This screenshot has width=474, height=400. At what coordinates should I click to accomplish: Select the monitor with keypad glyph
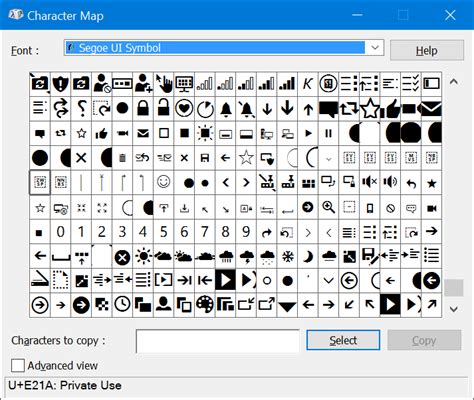[184, 84]
